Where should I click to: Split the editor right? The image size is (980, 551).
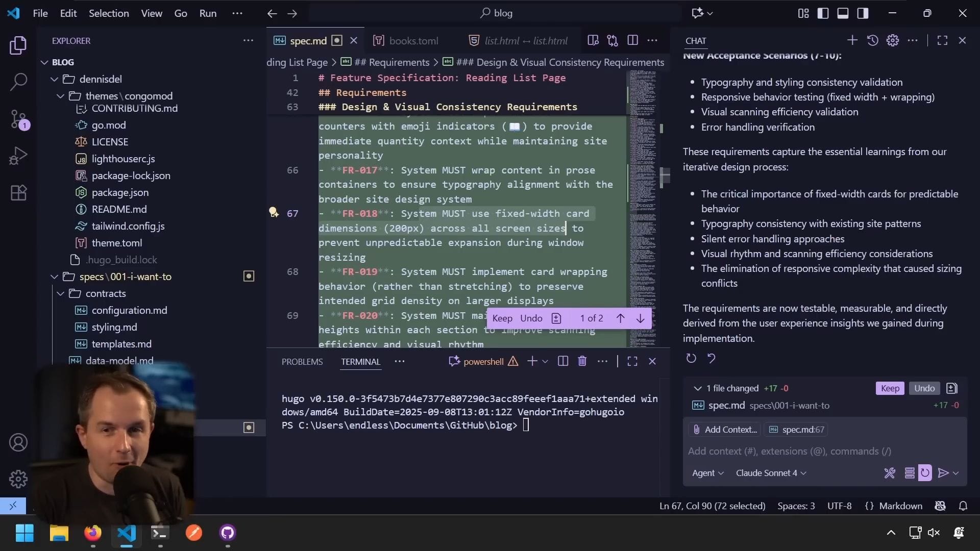(632, 40)
